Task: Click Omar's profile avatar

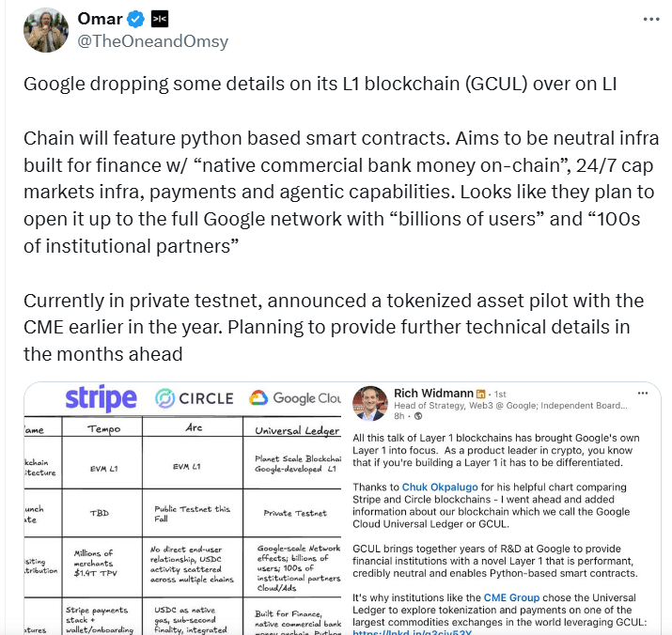Action: pos(45,30)
